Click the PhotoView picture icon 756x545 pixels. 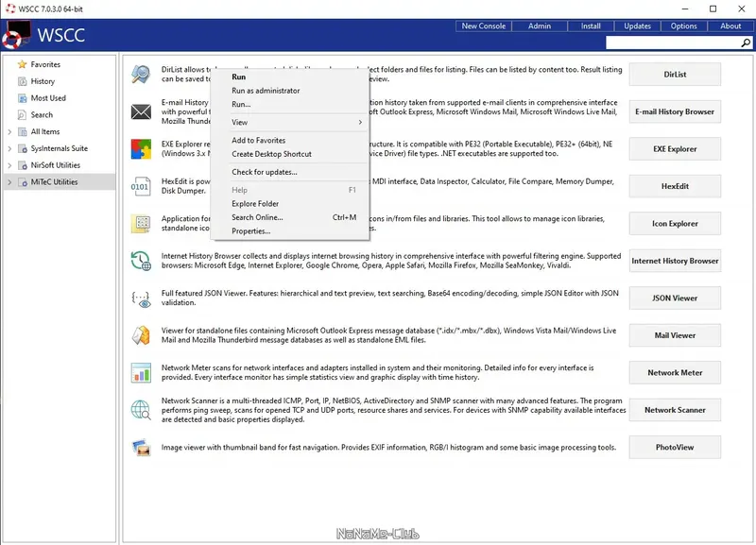141,448
